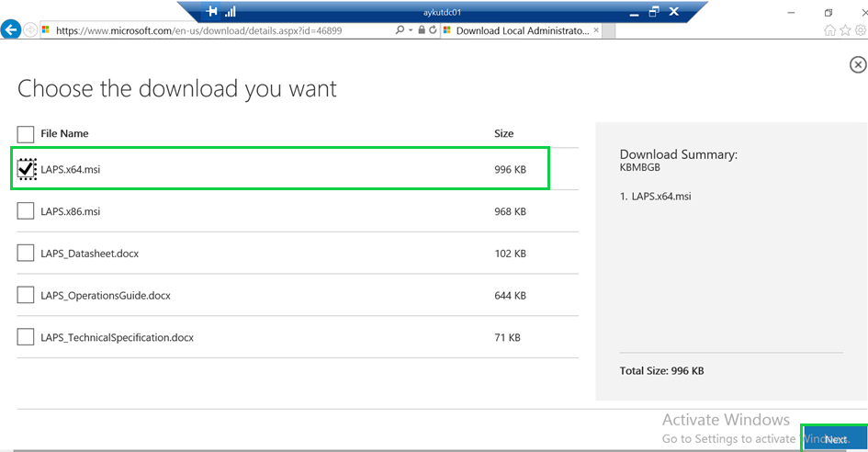Open favorites star icon

coord(845,30)
